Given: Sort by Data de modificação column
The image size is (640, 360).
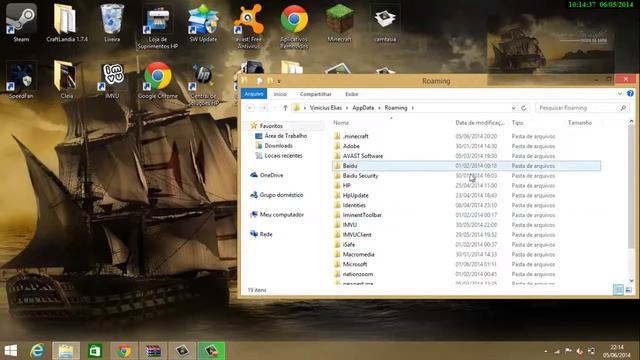Looking at the screenshot, I should [x=480, y=122].
